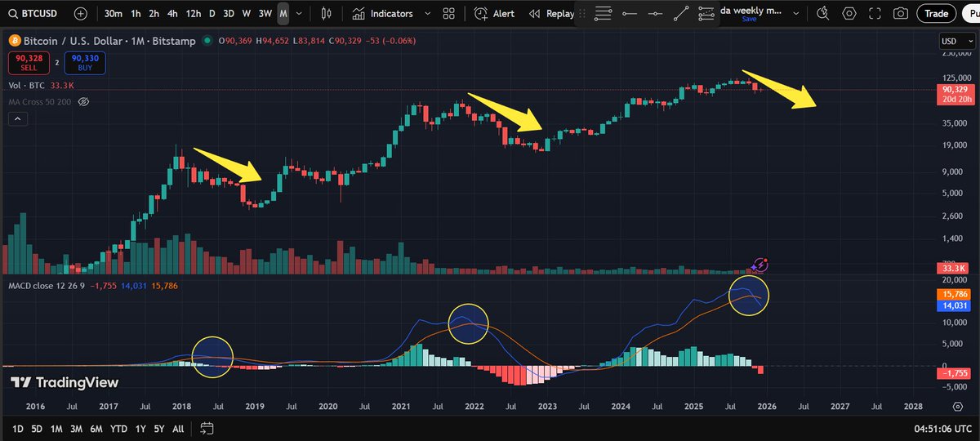Image resolution: width=980 pixels, height=441 pixels.
Task: Show the hidden MA Cross indicator eye icon
Action: click(82, 102)
